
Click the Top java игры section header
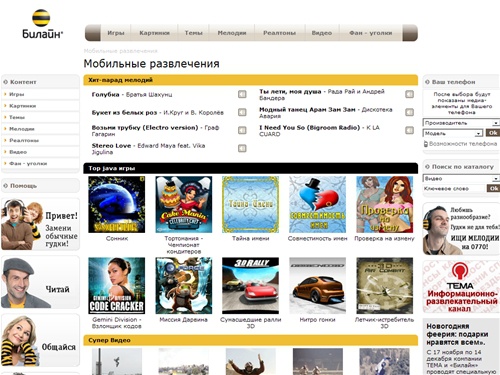(251, 168)
